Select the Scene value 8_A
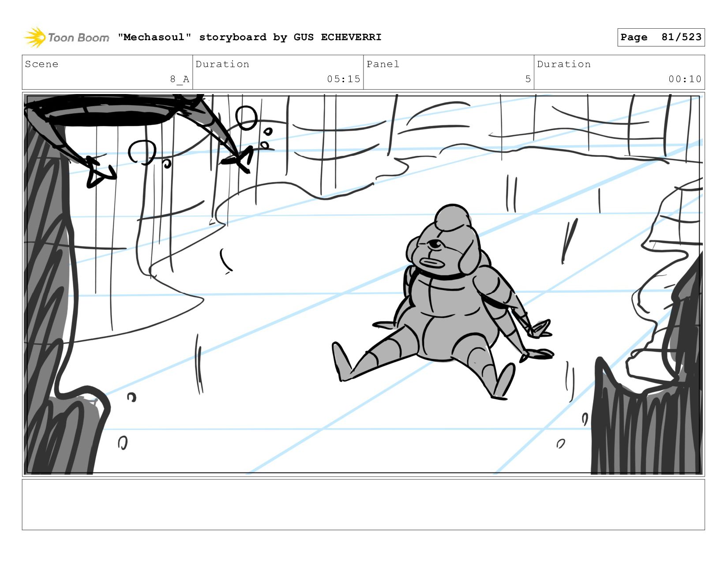This screenshot has height=563, width=728. [x=180, y=79]
